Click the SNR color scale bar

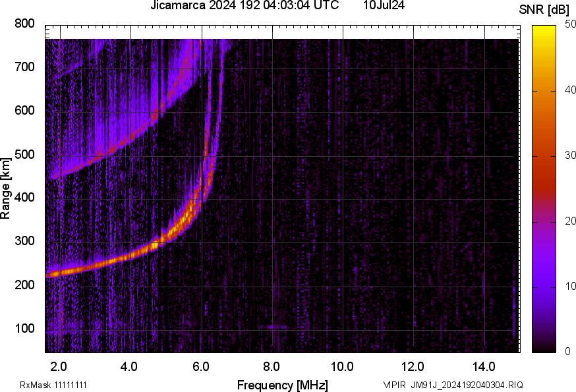coord(544,189)
